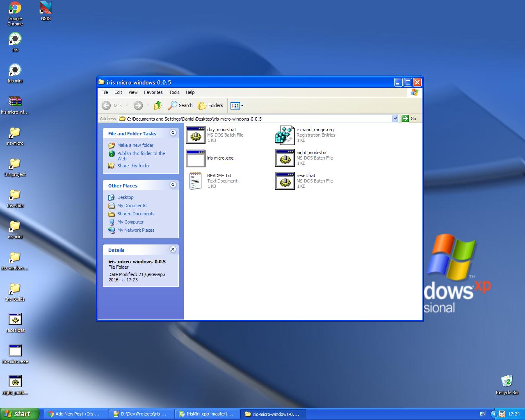Image resolution: width=525 pixels, height=420 pixels.
Task: Select night_mod... batch file on desktop
Action: click(x=15, y=385)
